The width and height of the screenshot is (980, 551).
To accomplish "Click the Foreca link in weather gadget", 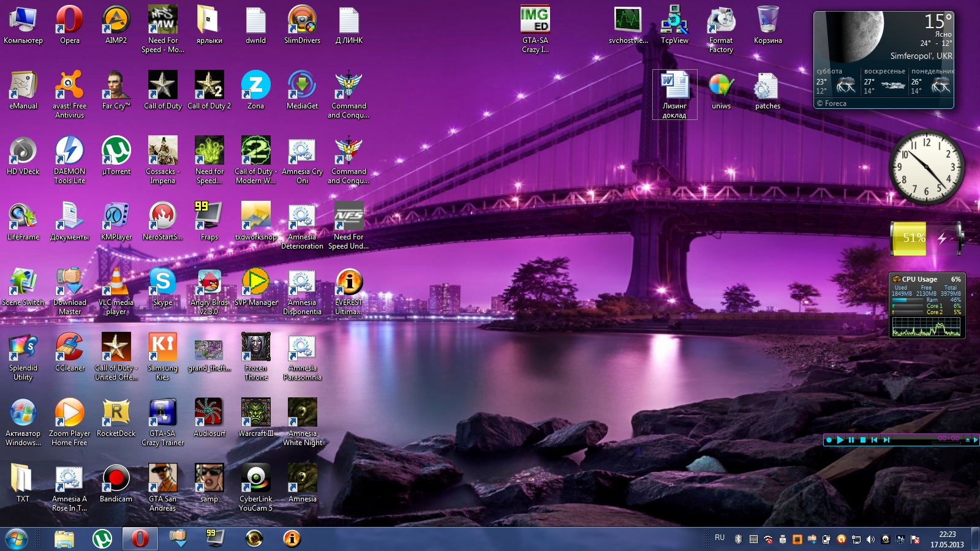I will (x=832, y=103).
